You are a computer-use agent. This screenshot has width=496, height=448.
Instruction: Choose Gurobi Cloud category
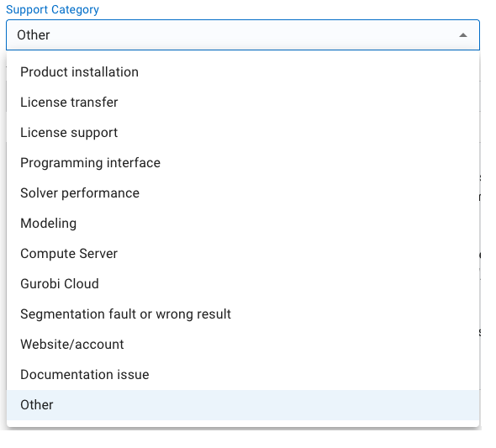click(x=243, y=284)
